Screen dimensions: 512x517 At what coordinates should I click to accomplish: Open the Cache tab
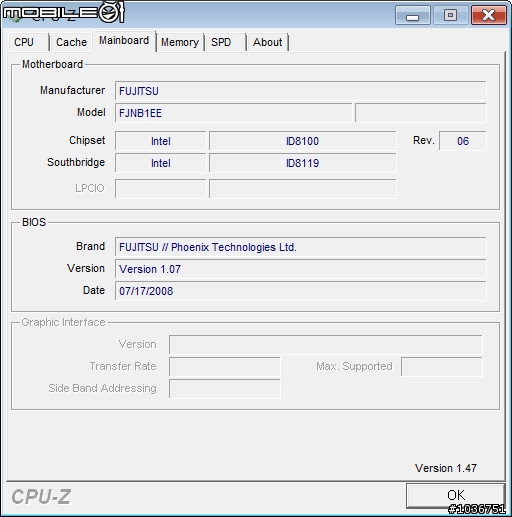[x=71, y=42]
